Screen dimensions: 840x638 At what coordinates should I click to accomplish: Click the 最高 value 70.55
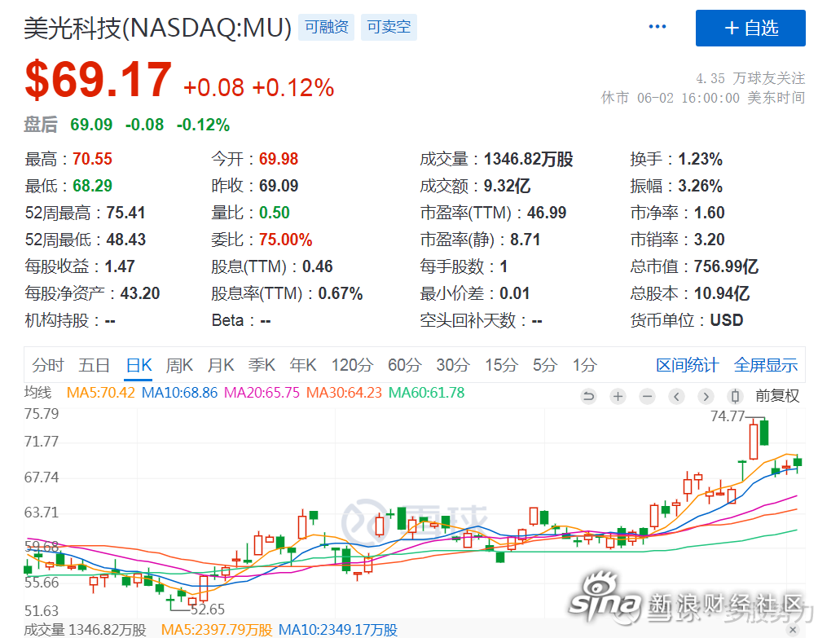click(93, 159)
